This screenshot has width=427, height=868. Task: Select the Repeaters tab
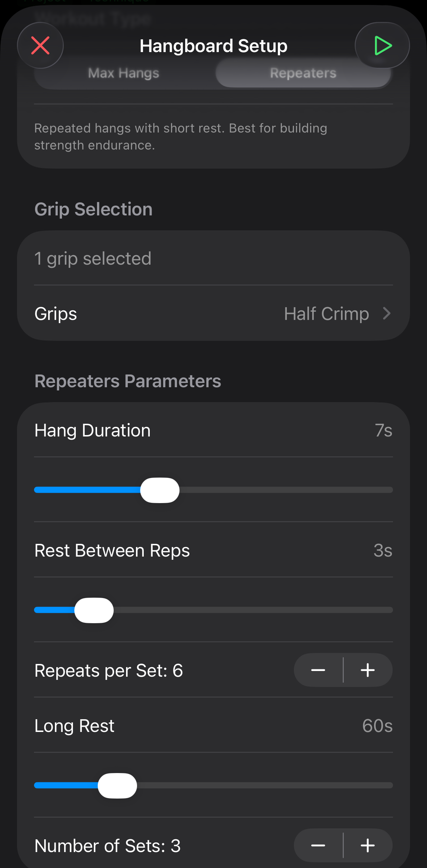tap(303, 73)
